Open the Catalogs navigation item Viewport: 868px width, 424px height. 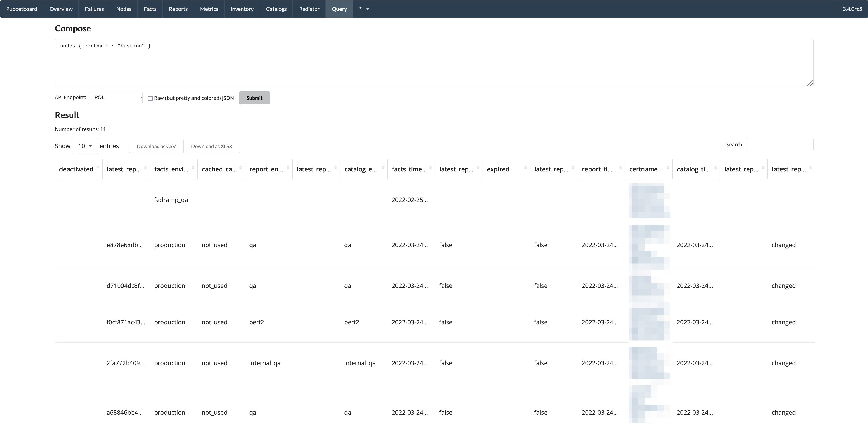(276, 9)
